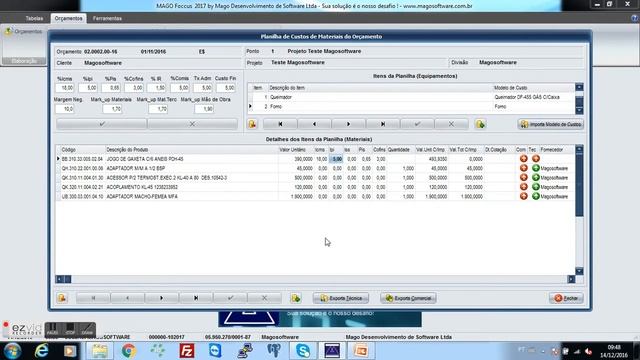
Task: Click Com icon for ACESSOR P/2 TERMOST row
Action: point(524,178)
